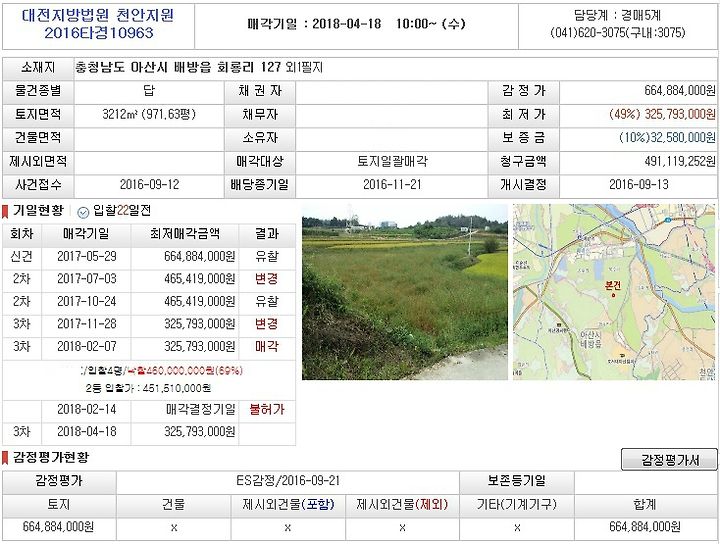Click the 합계 total 664,884,000원

(645, 527)
